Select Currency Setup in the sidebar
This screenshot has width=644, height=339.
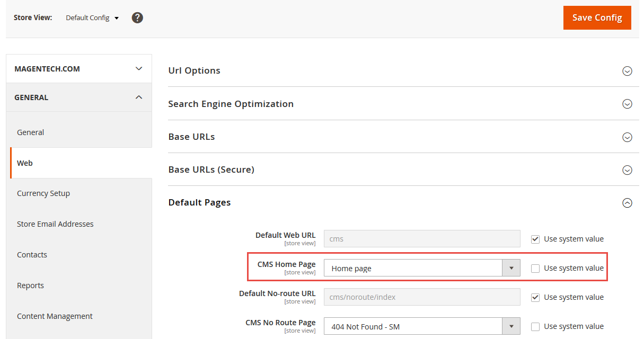point(43,193)
